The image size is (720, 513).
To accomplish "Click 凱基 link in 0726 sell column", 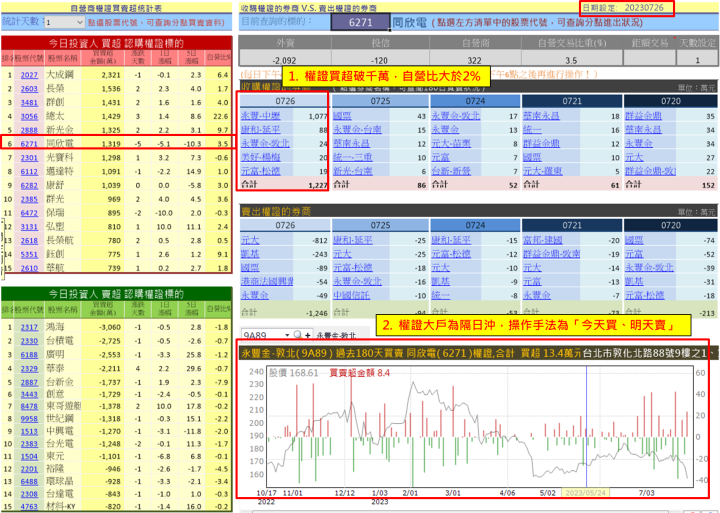I will pos(250,254).
